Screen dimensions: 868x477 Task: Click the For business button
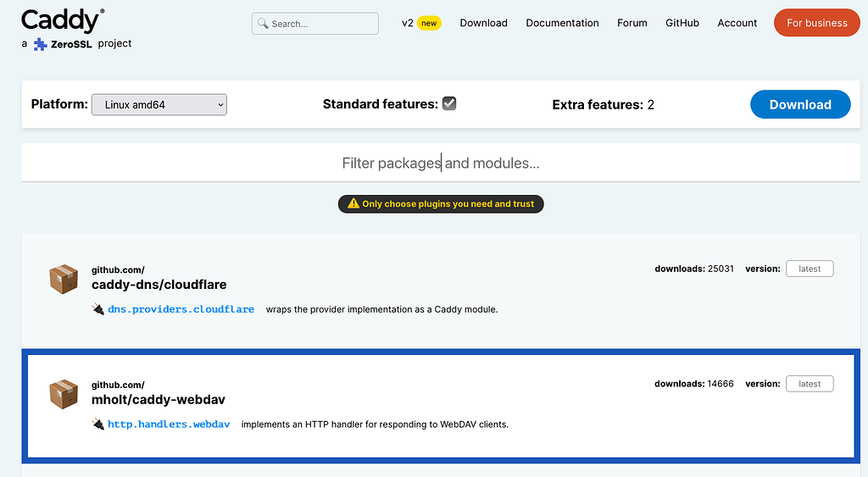point(816,23)
